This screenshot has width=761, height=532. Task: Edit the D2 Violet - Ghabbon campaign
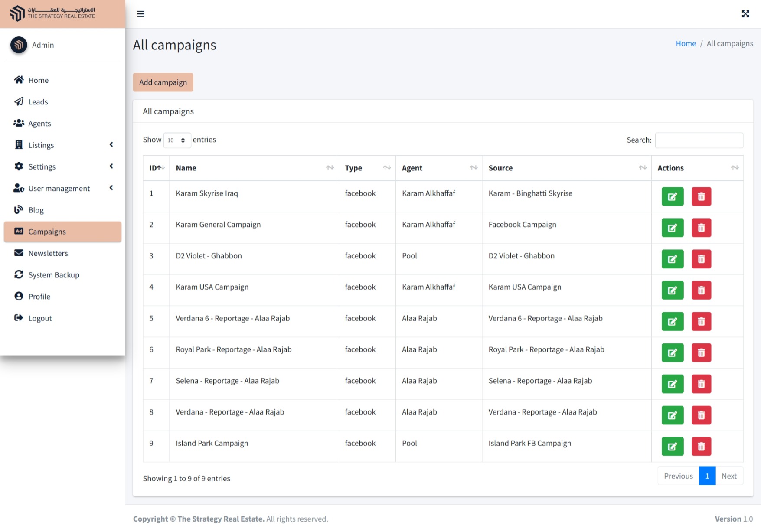coord(672,259)
